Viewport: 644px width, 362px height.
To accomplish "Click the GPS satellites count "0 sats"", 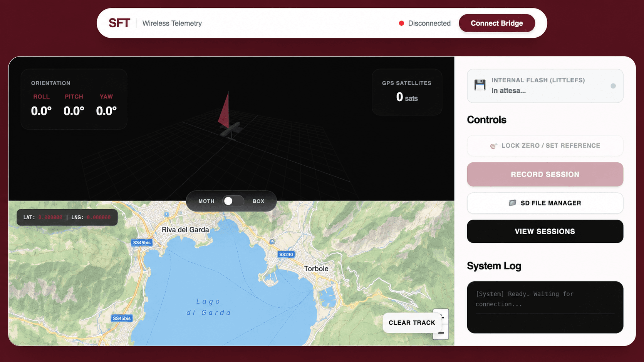I will (x=407, y=97).
